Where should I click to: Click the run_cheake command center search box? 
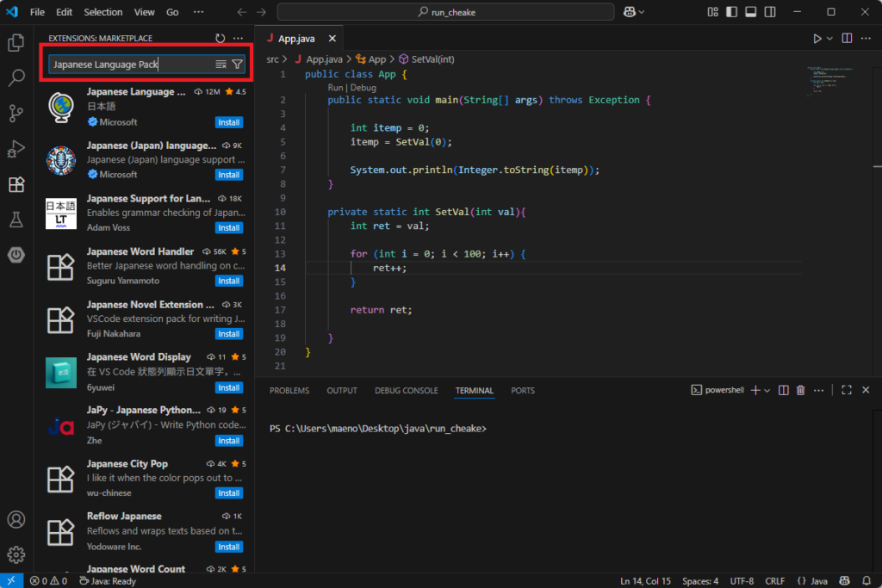click(445, 12)
